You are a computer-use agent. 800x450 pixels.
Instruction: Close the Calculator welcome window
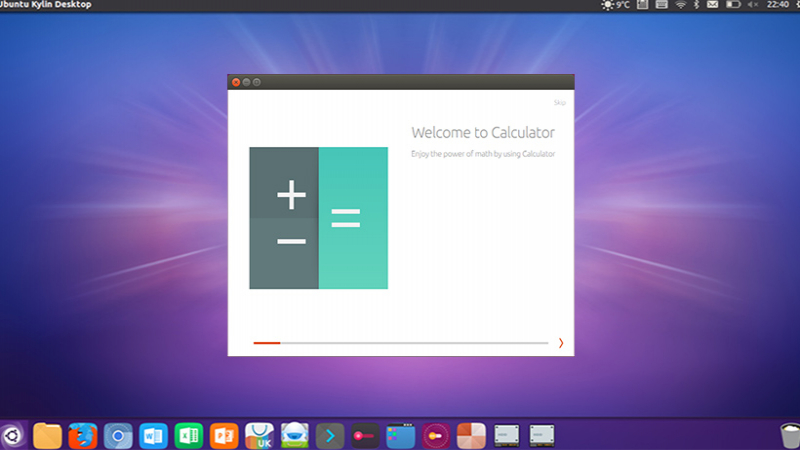click(x=236, y=82)
